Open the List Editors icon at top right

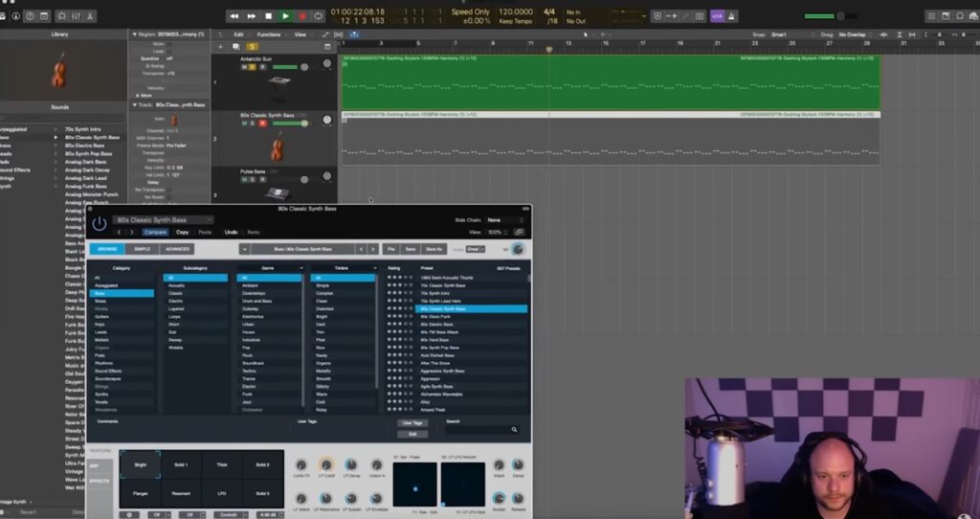pyautogui.click(x=931, y=16)
